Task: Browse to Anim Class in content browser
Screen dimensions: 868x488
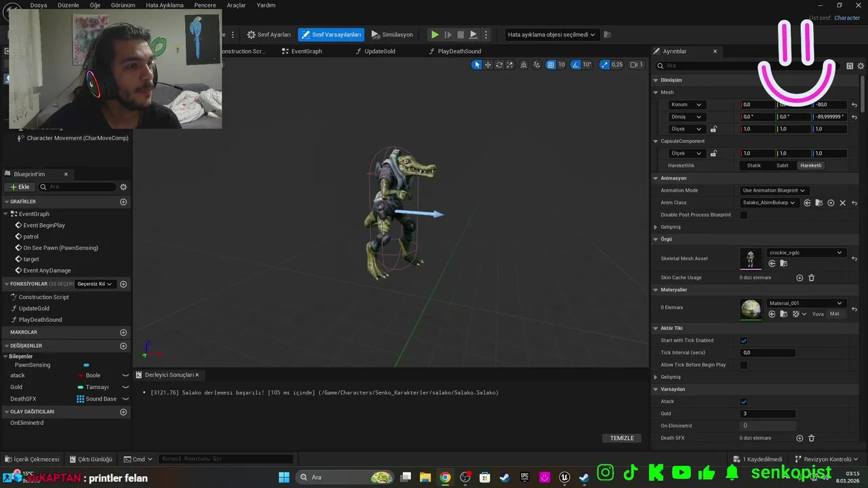Action: (x=819, y=203)
